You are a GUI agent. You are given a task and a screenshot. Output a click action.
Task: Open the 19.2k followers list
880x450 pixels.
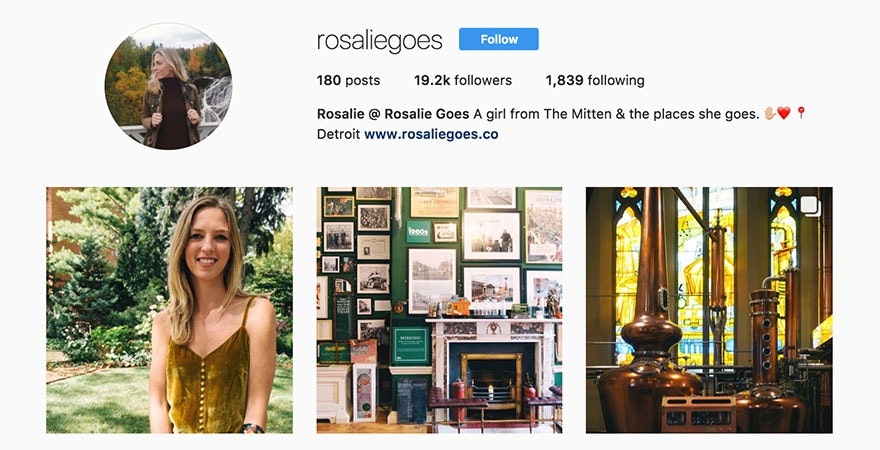pos(463,80)
